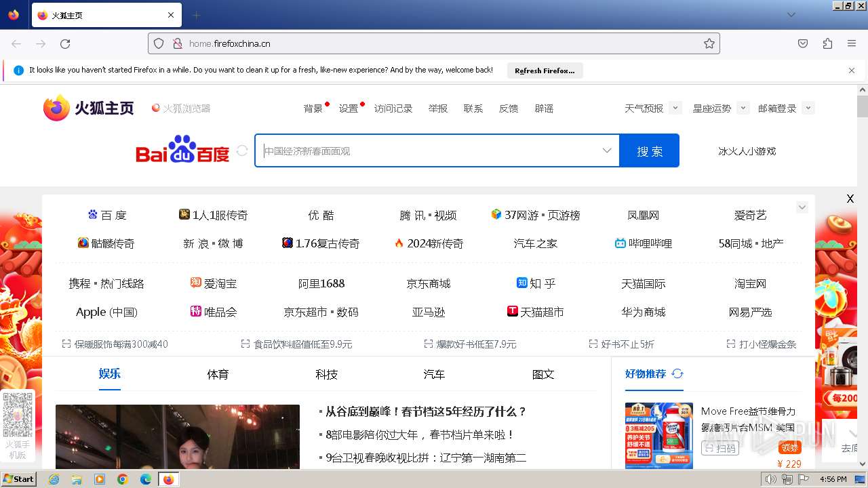This screenshot has width=868, height=488.
Task: Click the 扫码 scan button
Action: tap(719, 447)
